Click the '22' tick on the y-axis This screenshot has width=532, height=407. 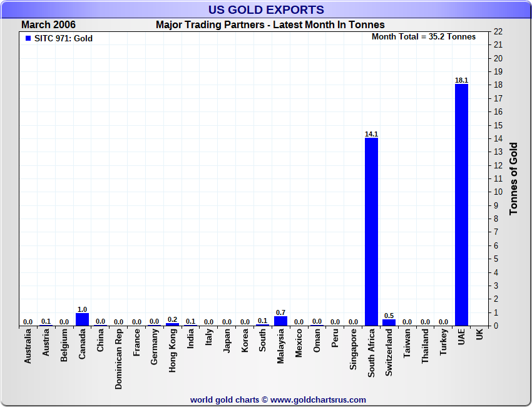tap(498, 31)
